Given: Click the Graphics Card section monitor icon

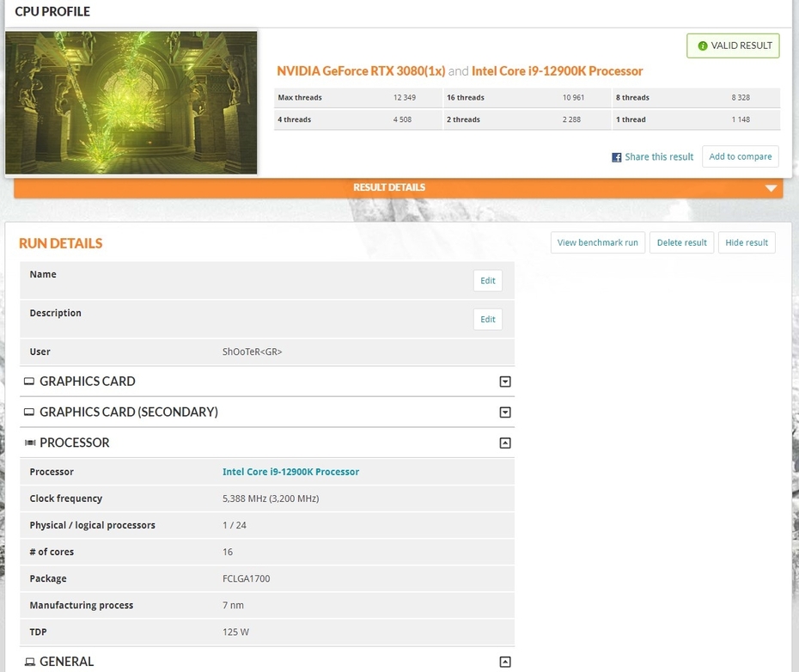Looking at the screenshot, I should coord(29,382).
